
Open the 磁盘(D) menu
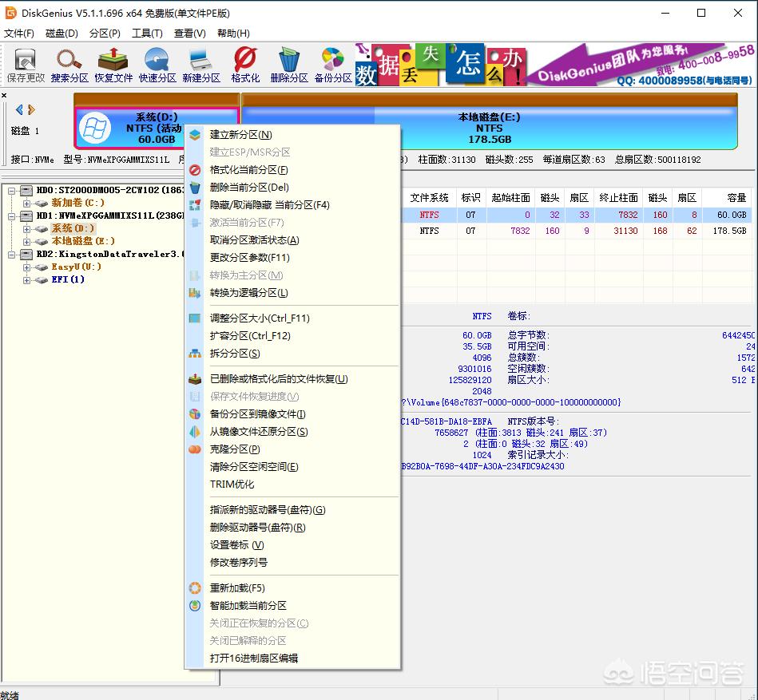[x=61, y=34]
